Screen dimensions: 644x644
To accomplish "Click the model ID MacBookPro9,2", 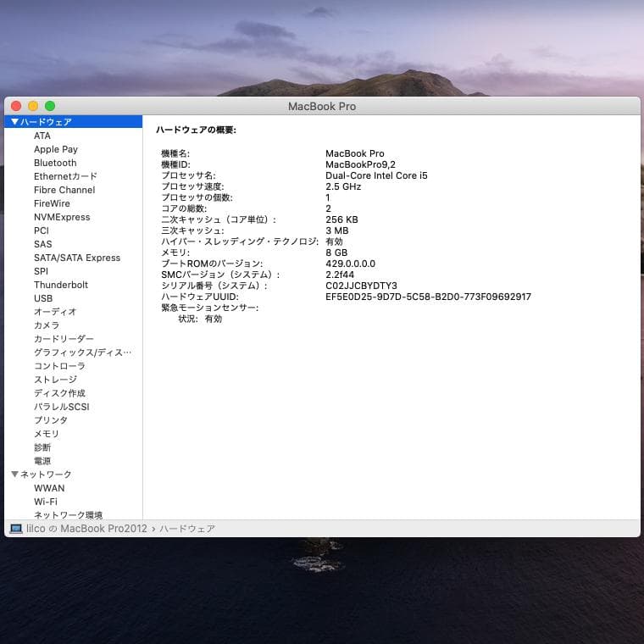I will 360,164.
